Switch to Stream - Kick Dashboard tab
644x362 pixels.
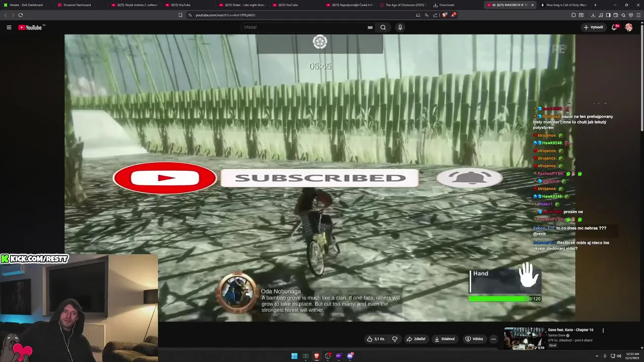27,5
